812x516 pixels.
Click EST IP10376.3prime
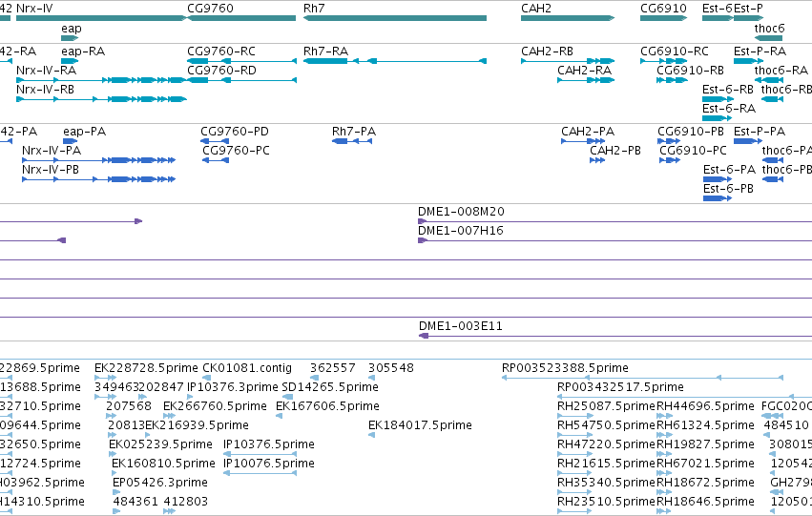192,397
